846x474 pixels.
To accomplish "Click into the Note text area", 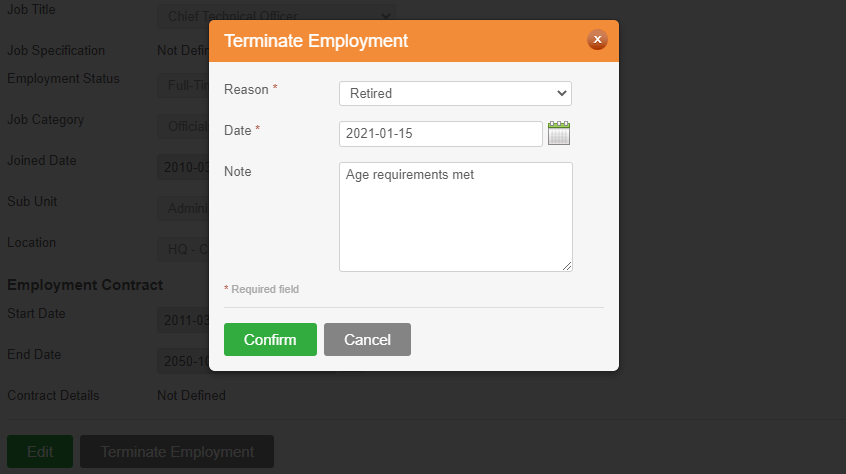I will coord(456,217).
